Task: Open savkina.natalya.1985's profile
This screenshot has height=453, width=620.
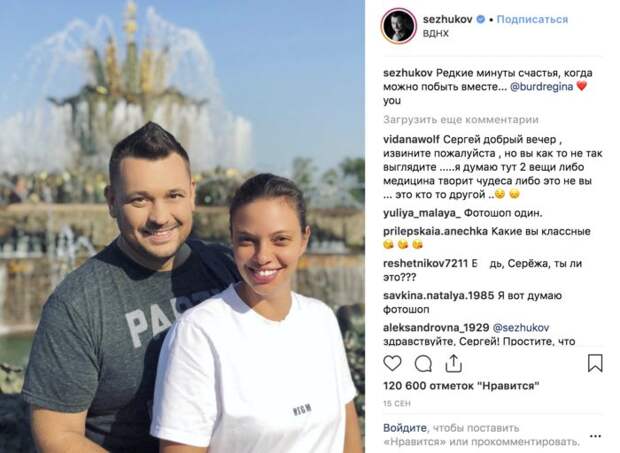Action: coord(433,295)
